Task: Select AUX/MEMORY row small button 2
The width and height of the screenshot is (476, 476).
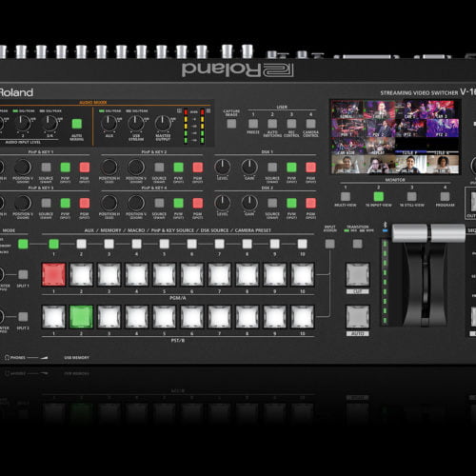Action: [81, 244]
